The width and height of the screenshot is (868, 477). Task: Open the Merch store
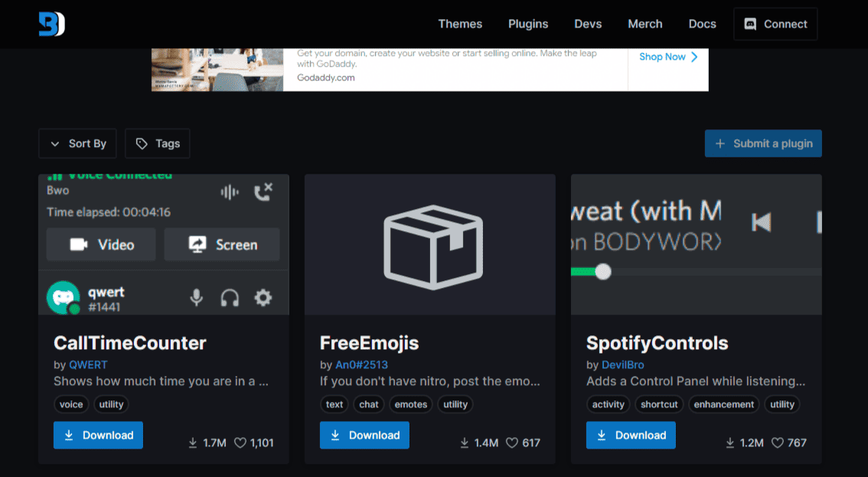(x=645, y=24)
